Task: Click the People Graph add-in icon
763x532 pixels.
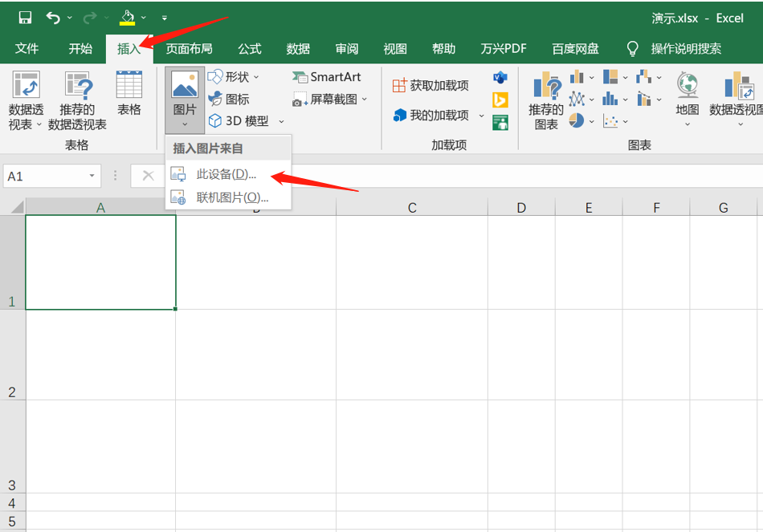Action: (x=500, y=123)
